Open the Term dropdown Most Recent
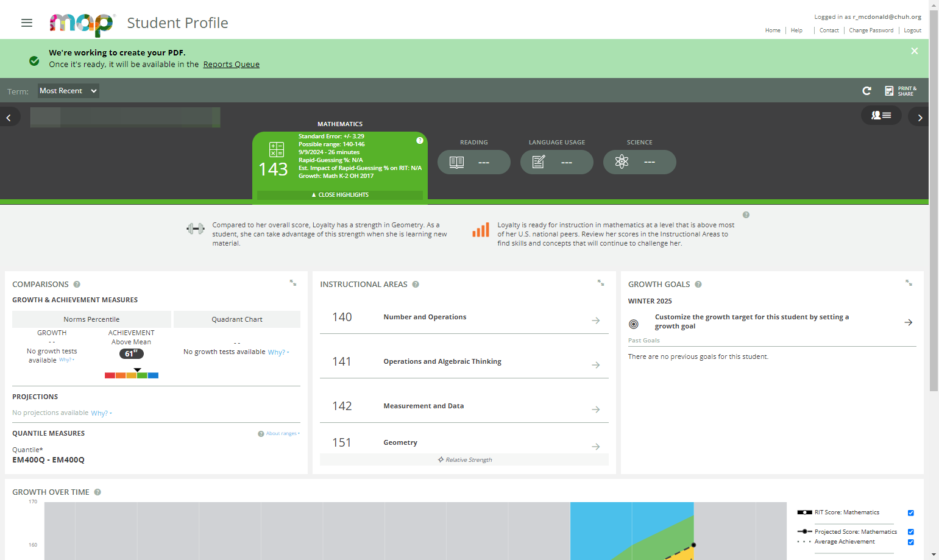Screen dimensions: 939x560 coord(68,91)
